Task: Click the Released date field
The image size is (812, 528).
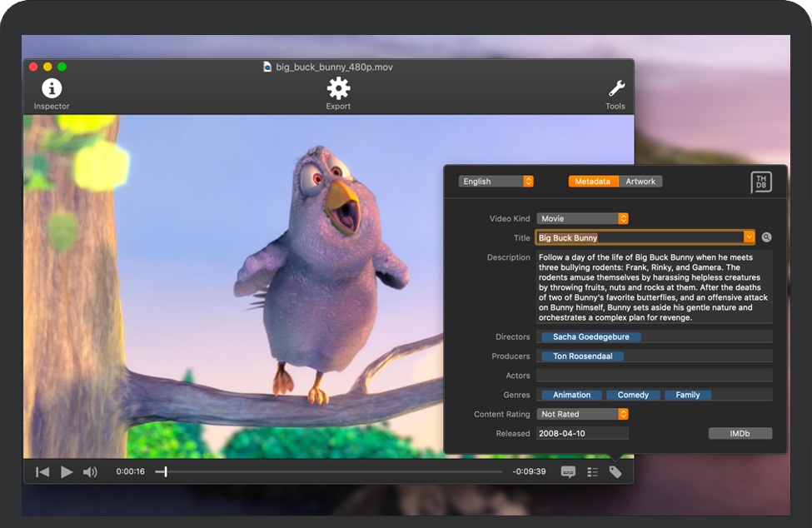Action: point(582,434)
